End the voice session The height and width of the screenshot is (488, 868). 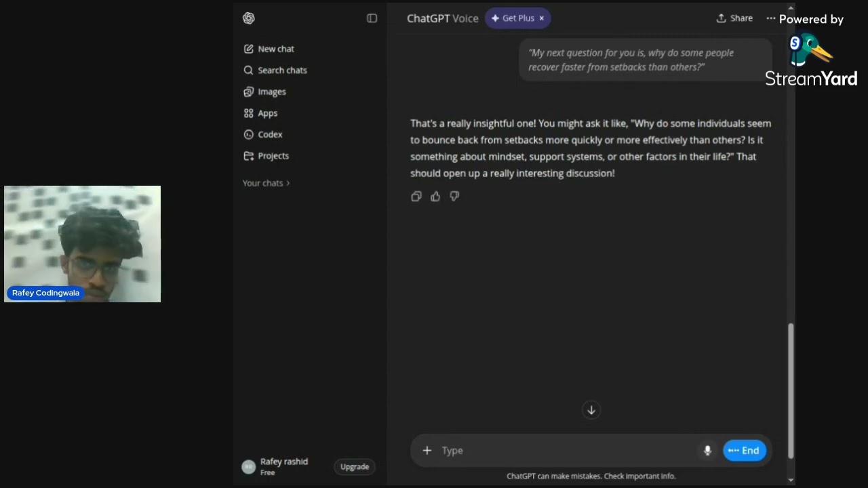point(745,451)
